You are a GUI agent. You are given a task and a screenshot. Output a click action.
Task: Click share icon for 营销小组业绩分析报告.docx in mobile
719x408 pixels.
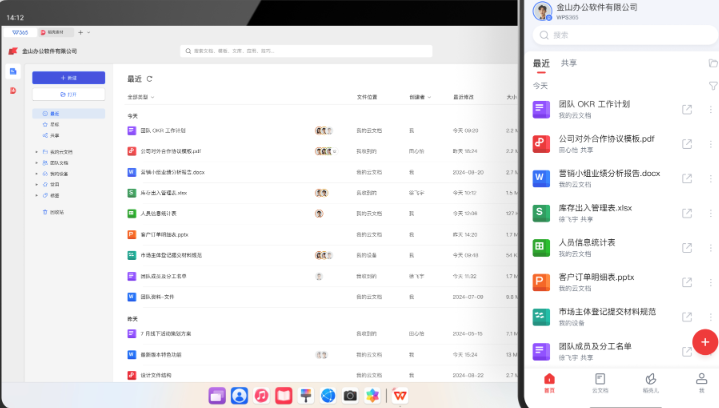click(686, 178)
